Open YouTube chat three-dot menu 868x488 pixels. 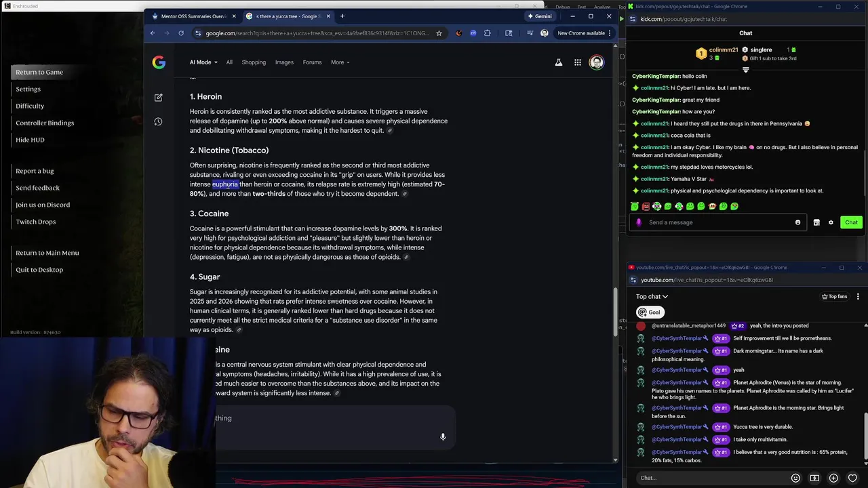tap(858, 296)
